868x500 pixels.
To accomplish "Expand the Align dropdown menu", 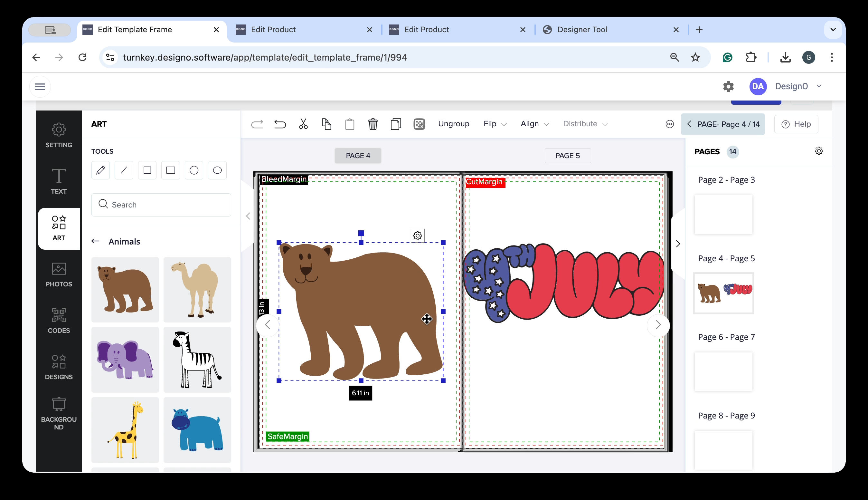I will pyautogui.click(x=534, y=124).
